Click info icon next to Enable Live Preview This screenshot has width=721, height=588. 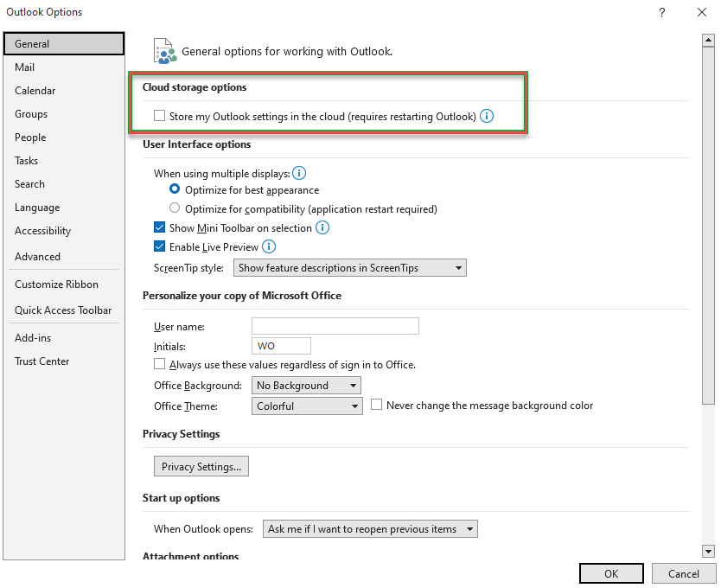tap(269, 246)
